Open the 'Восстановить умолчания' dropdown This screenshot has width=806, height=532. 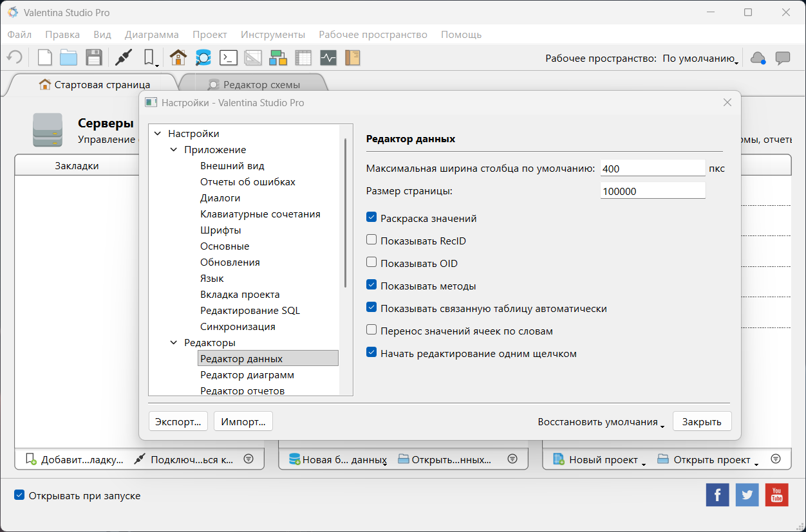601,422
